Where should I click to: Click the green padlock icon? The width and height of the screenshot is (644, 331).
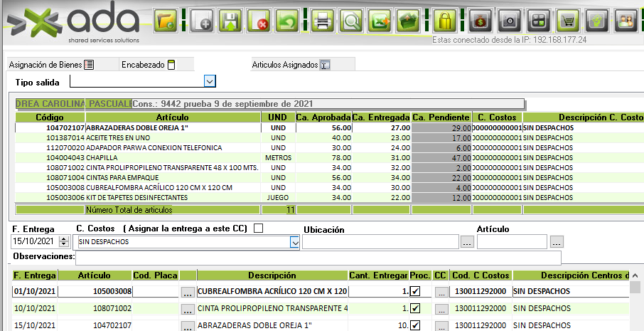(x=445, y=20)
